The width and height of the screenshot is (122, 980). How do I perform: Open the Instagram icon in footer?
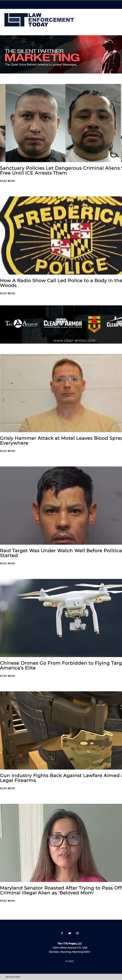coord(77,933)
